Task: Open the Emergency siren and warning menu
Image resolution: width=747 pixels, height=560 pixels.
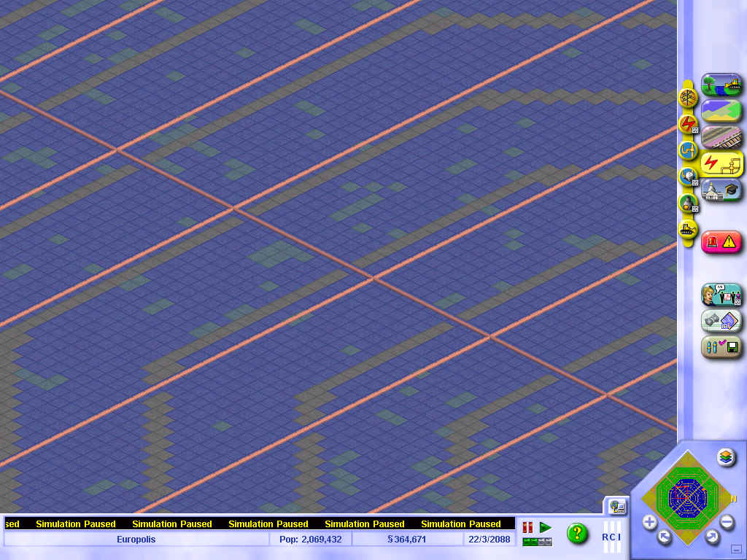Action: [x=721, y=242]
